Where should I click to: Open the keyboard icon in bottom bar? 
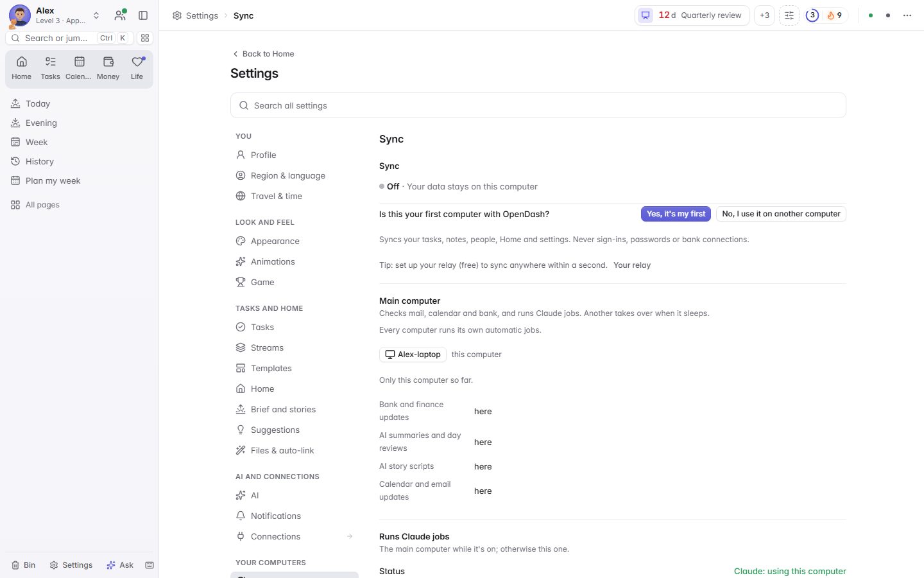tap(150, 565)
